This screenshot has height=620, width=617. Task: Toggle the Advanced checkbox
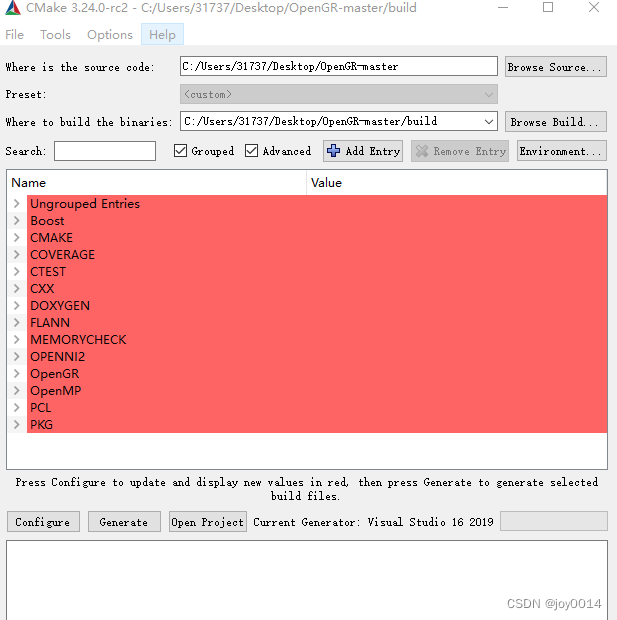click(251, 151)
